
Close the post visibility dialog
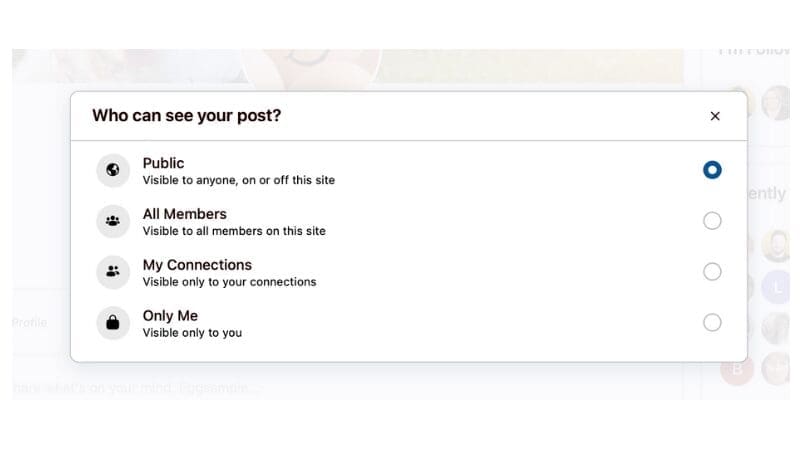coord(715,116)
